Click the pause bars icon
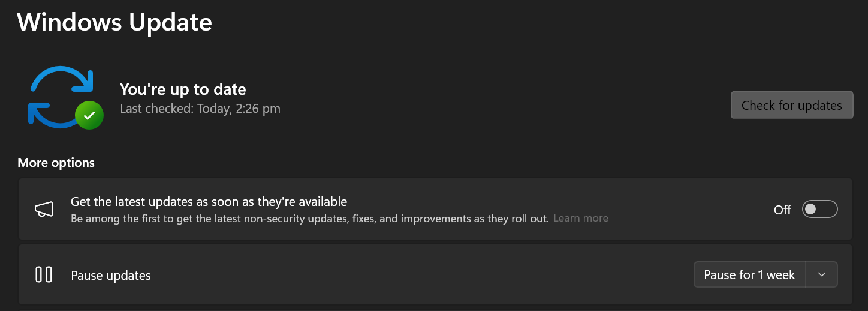Image resolution: width=868 pixels, height=311 pixels. point(44,275)
